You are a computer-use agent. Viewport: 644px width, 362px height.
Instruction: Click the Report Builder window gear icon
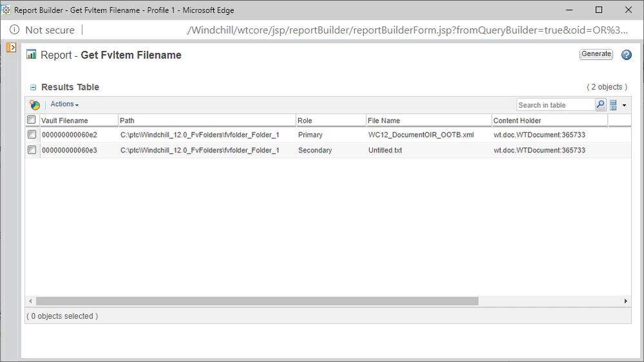pos(6,10)
